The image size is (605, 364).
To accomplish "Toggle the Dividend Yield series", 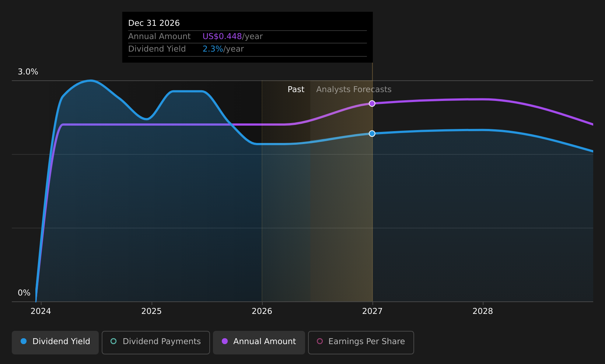I will [55, 343].
